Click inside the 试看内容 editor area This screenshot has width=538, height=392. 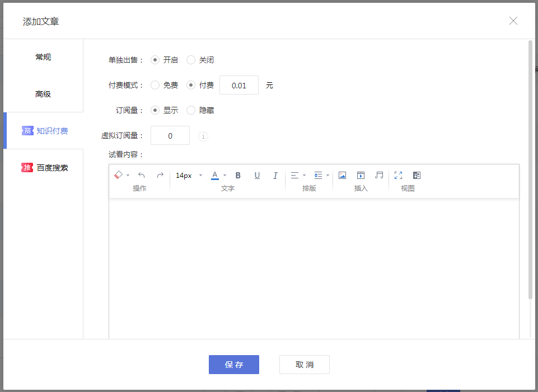click(x=314, y=269)
